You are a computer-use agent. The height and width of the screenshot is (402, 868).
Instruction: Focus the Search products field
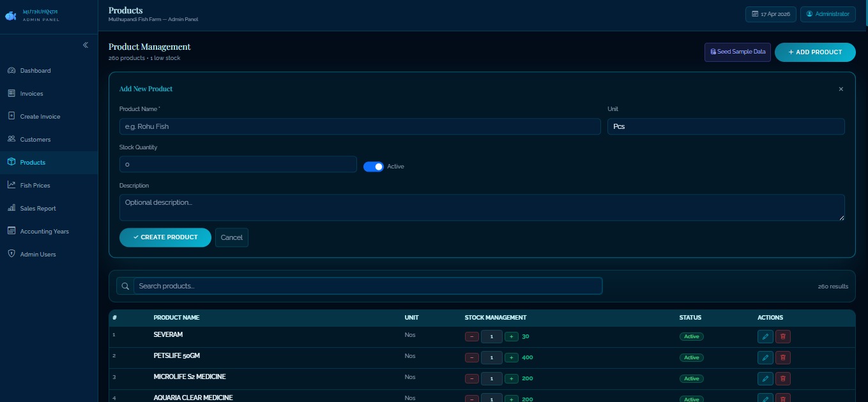click(367, 286)
